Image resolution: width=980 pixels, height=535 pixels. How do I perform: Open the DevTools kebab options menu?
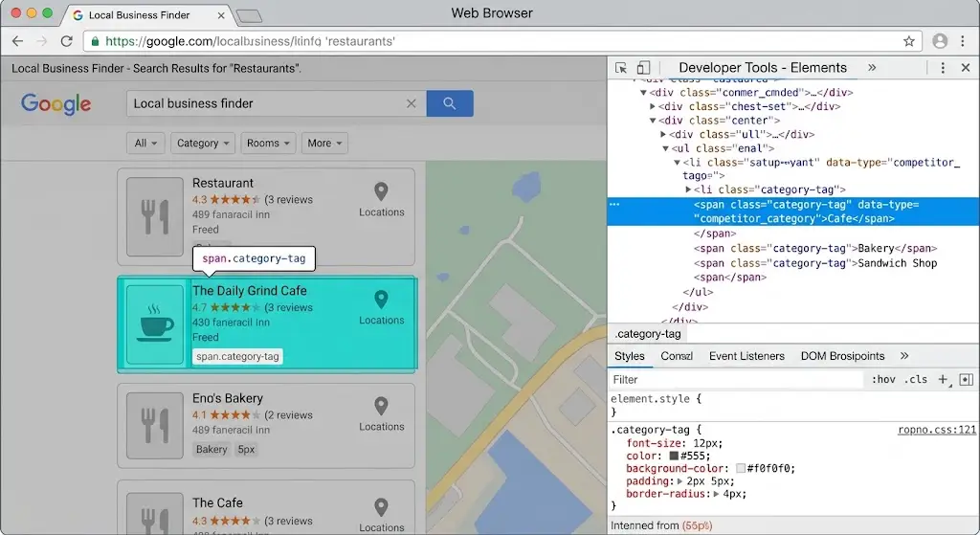[943, 68]
